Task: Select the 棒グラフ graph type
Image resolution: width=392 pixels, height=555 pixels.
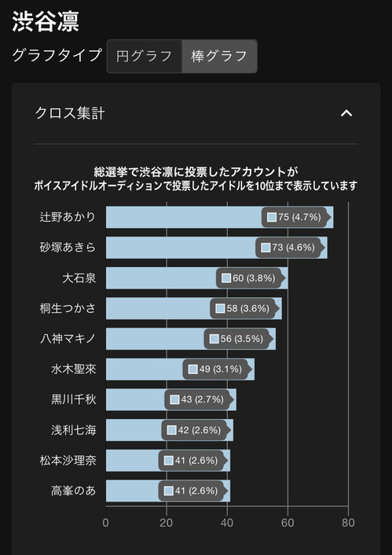Action: (219, 57)
